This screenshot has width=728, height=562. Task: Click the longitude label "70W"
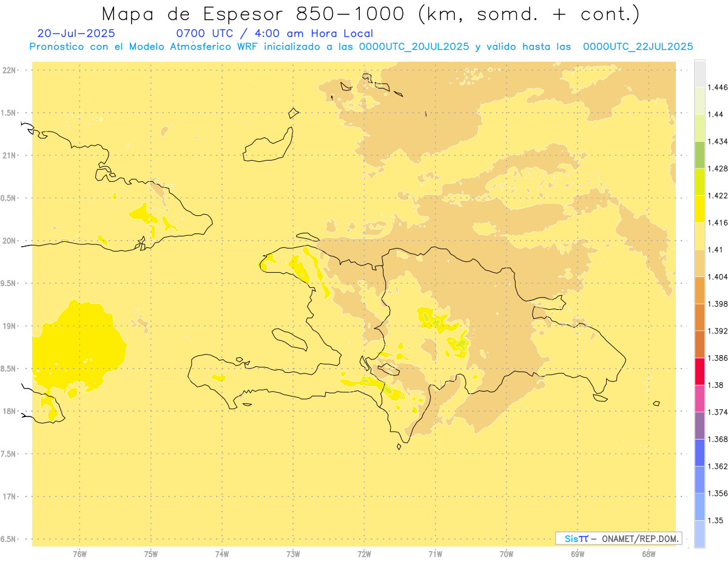point(507,554)
